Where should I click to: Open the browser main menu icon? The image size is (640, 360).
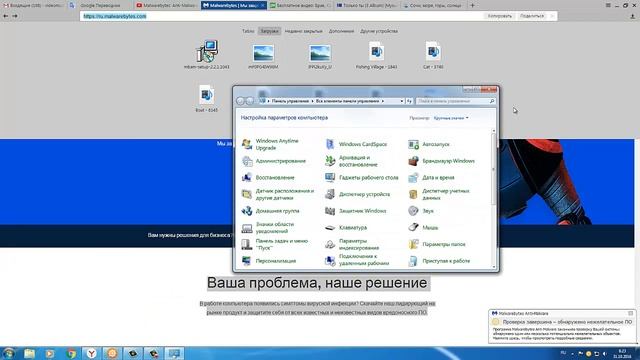pos(608,5)
